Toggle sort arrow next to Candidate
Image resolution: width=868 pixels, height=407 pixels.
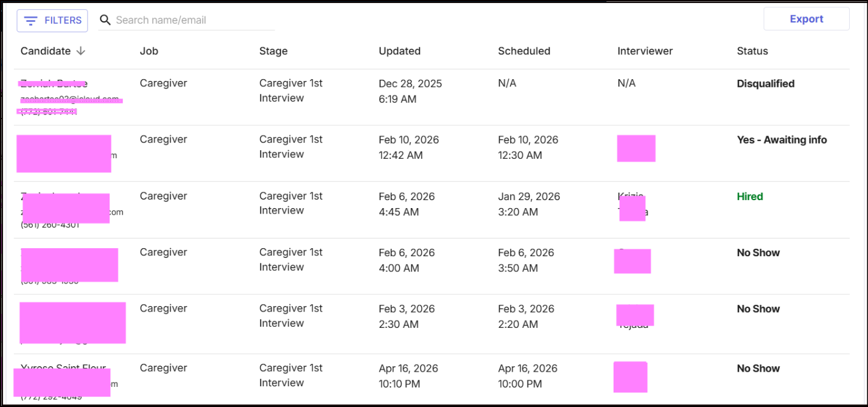[80, 51]
